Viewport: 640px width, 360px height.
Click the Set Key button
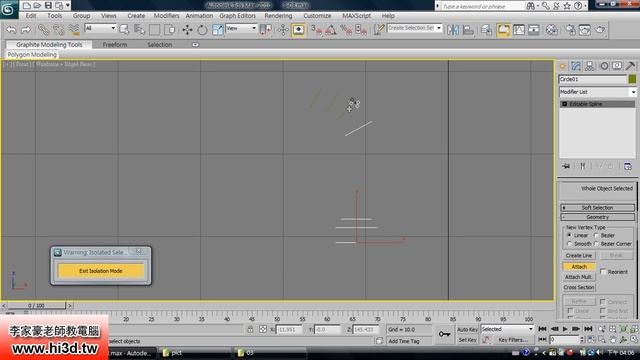click(x=467, y=340)
